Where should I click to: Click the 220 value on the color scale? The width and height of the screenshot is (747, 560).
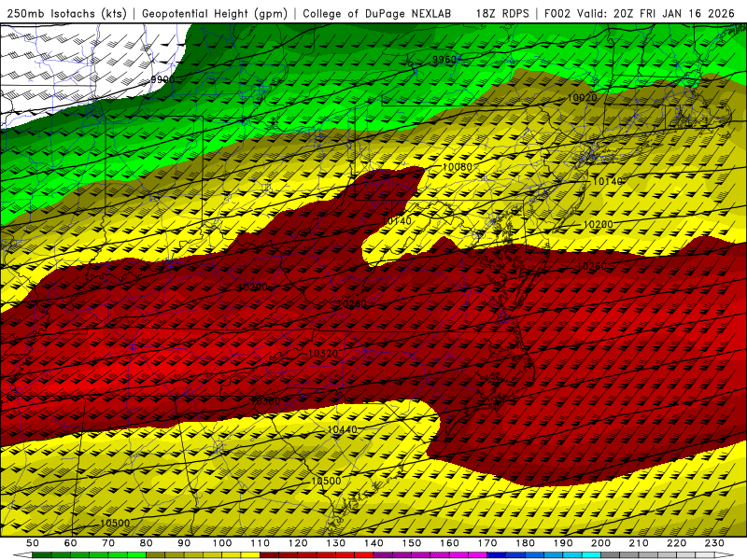[676, 543]
